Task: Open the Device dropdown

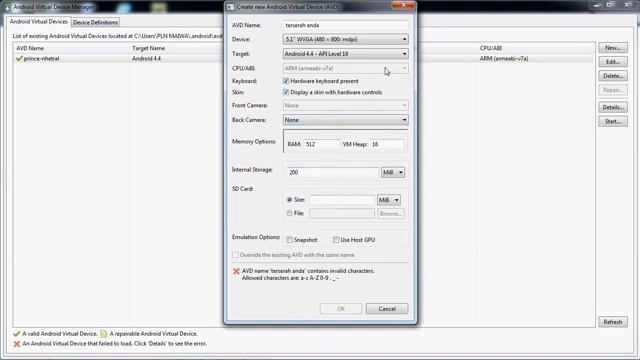Action: (x=345, y=39)
